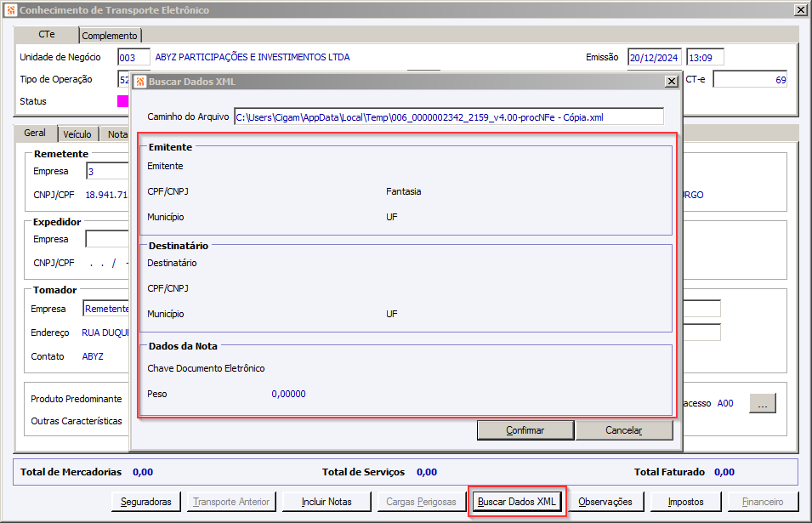Screen dimensions: 812x523
Task: Click the Cancelar button
Action: 623,430
